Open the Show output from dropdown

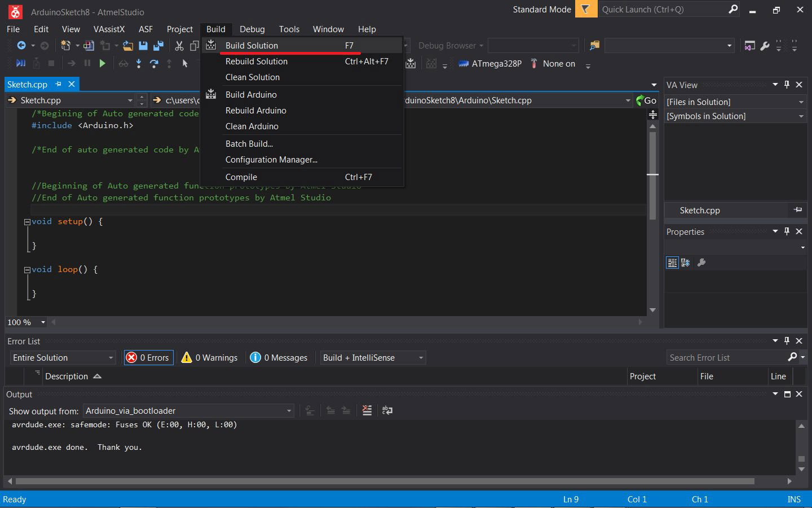click(189, 410)
